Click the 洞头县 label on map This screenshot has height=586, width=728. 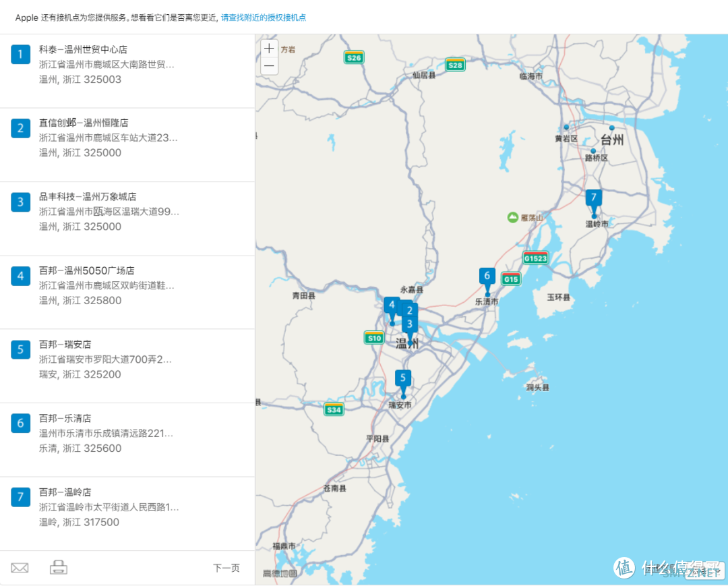537,388
